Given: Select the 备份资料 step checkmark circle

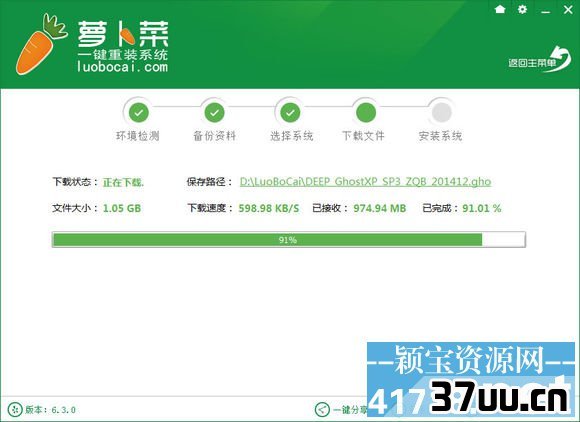Looking at the screenshot, I should (x=215, y=112).
